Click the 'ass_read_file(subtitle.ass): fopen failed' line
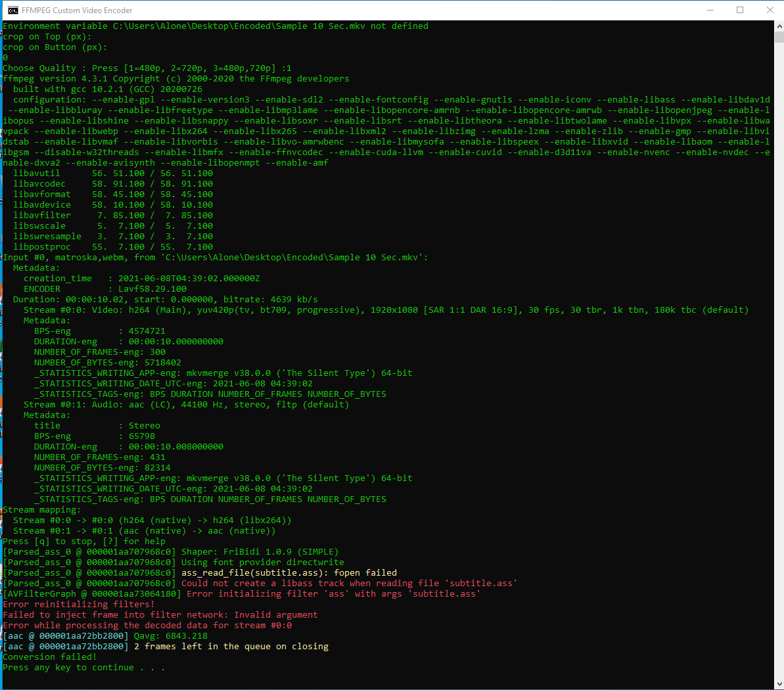Screen dimensions: 784x690 (200, 572)
